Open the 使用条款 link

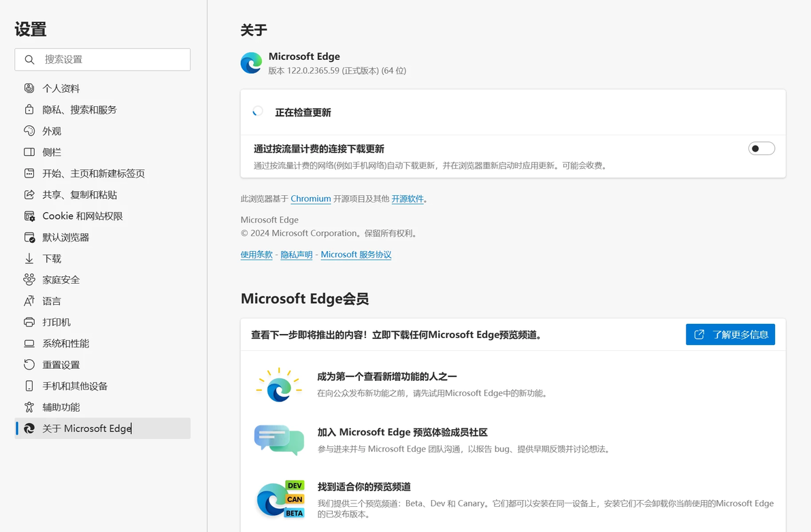pyautogui.click(x=256, y=254)
